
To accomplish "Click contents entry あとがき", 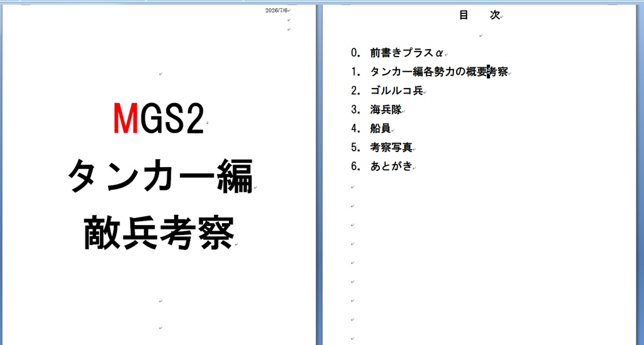I will coord(391,166).
